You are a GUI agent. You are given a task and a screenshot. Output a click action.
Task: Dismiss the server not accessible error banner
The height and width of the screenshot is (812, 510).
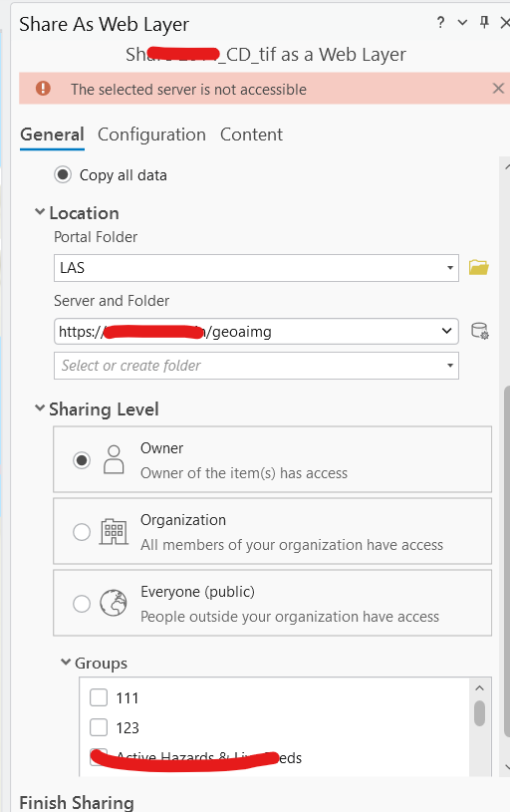pyautogui.click(x=498, y=89)
